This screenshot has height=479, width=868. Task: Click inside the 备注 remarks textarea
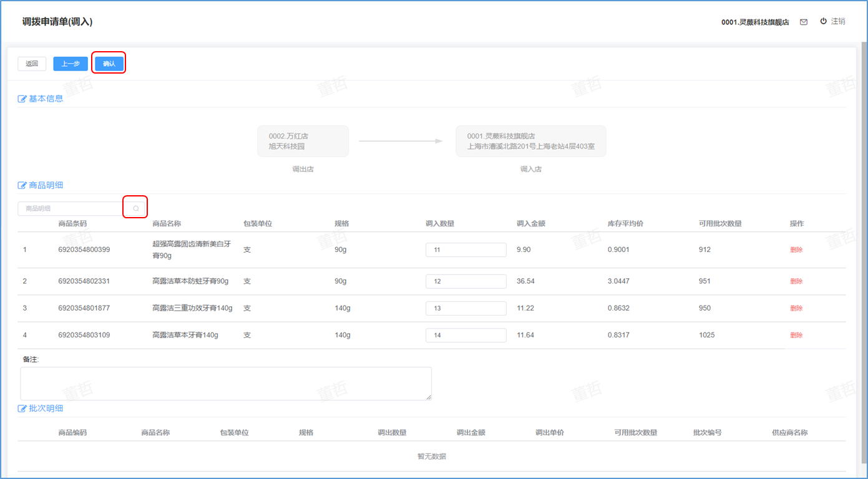(x=225, y=383)
